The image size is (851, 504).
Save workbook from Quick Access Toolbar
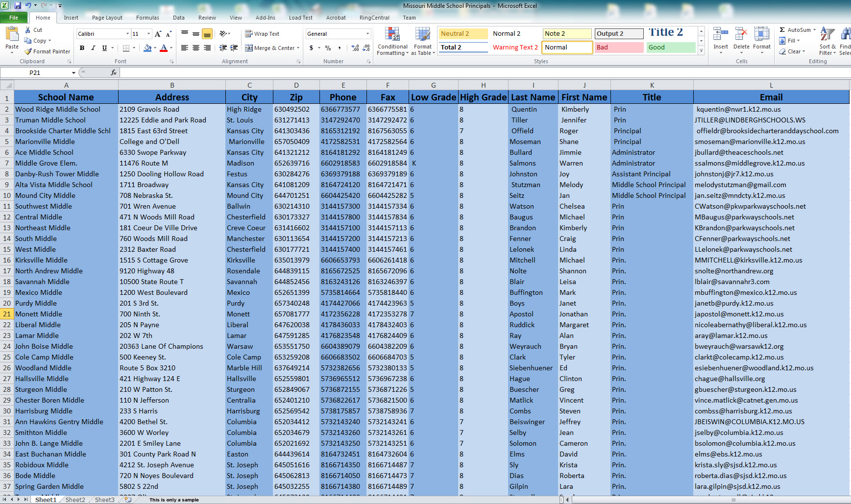pyautogui.click(x=18, y=6)
